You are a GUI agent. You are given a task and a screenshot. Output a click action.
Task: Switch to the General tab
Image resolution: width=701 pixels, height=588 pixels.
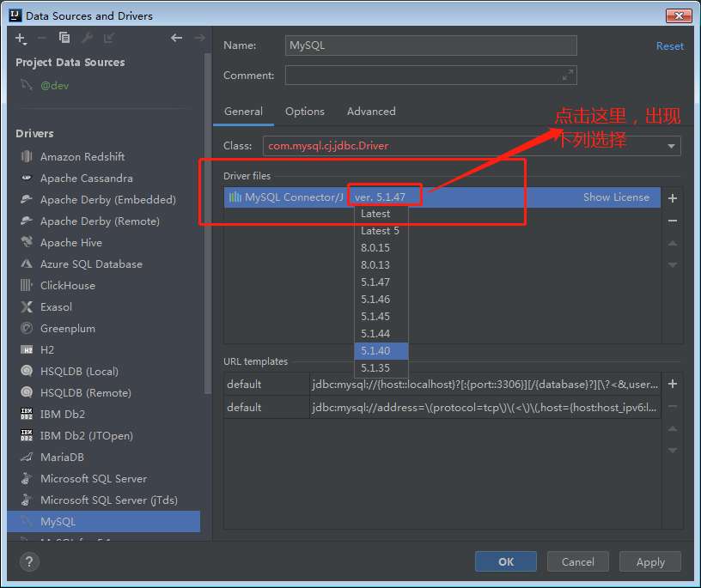243,112
